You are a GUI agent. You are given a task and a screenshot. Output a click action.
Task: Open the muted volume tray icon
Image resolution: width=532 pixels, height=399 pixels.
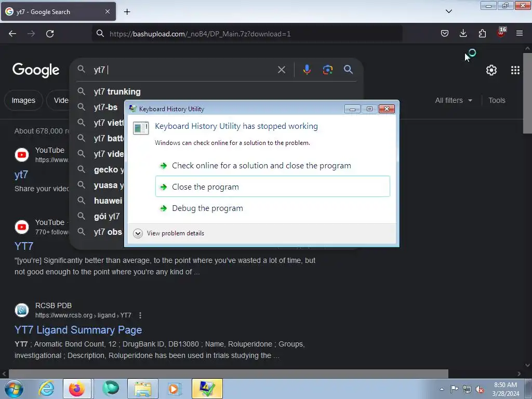(x=480, y=389)
